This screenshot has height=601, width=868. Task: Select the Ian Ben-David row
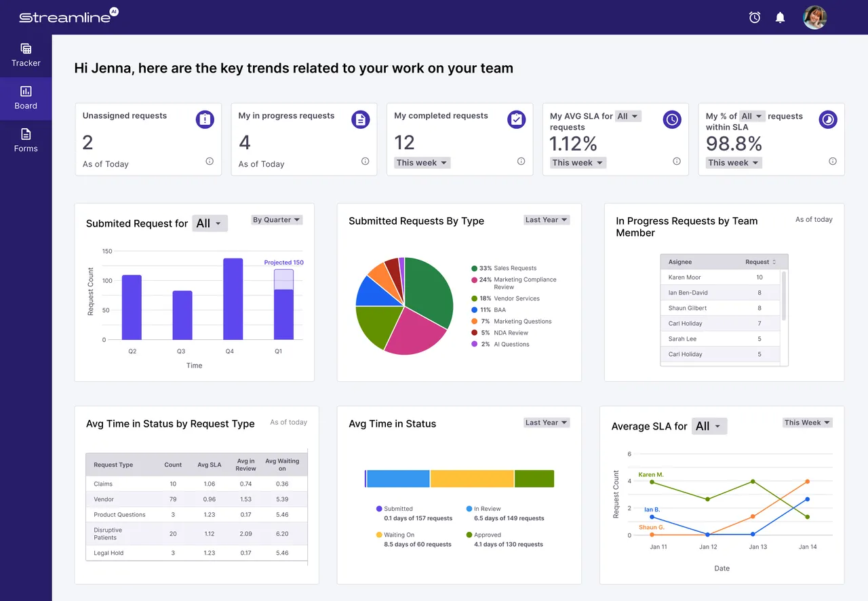(x=720, y=292)
